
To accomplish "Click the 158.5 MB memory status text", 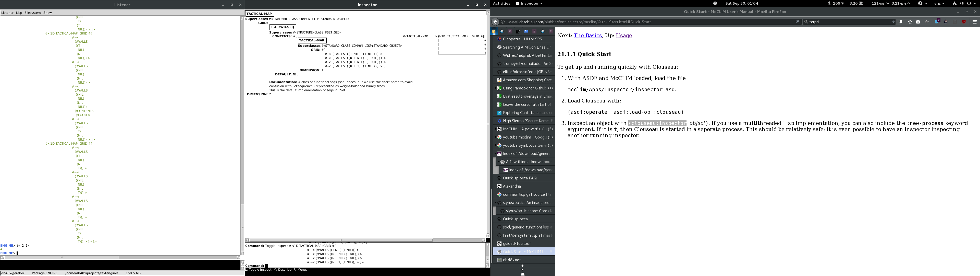I will pos(133,273).
